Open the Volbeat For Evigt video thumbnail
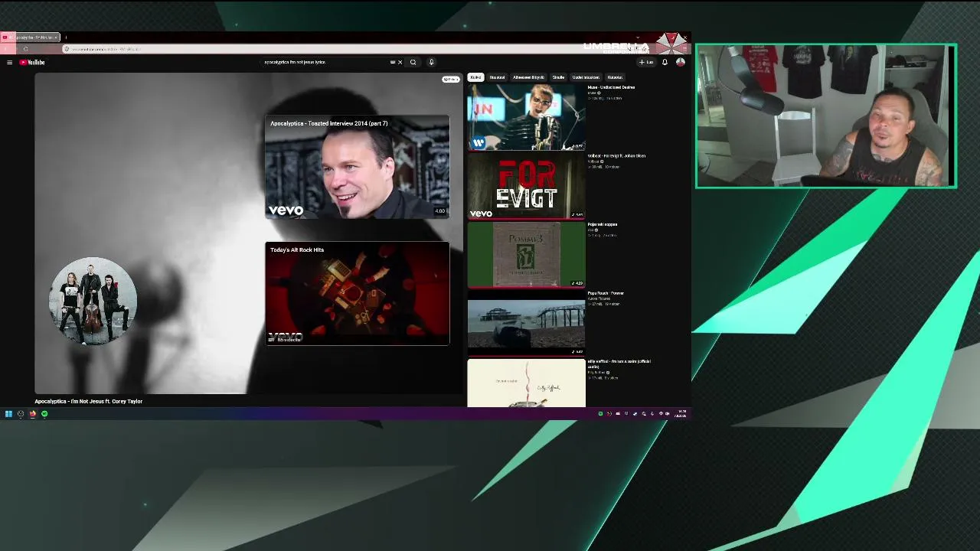980x551 pixels. point(526,186)
